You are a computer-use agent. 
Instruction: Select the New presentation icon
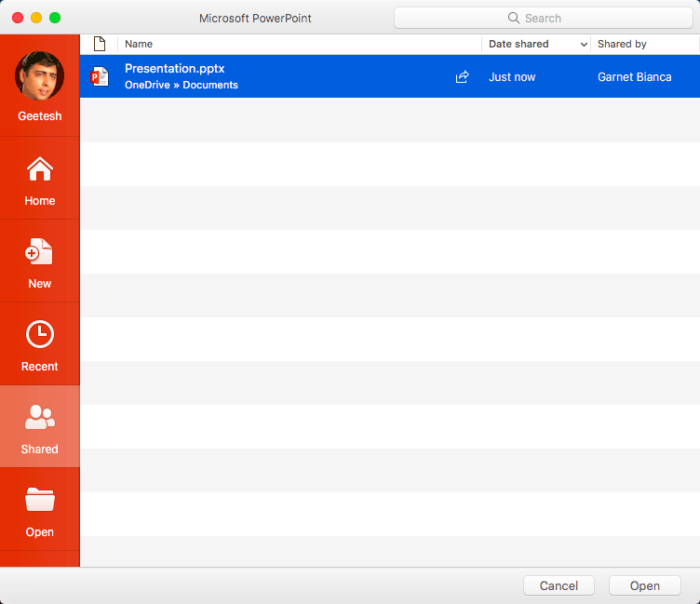point(39,252)
